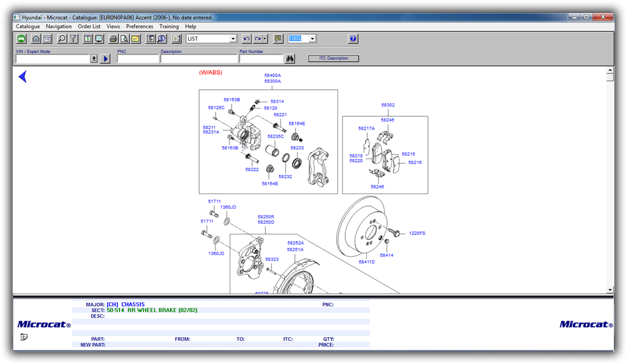Open the comment bubble icon

coord(278,39)
